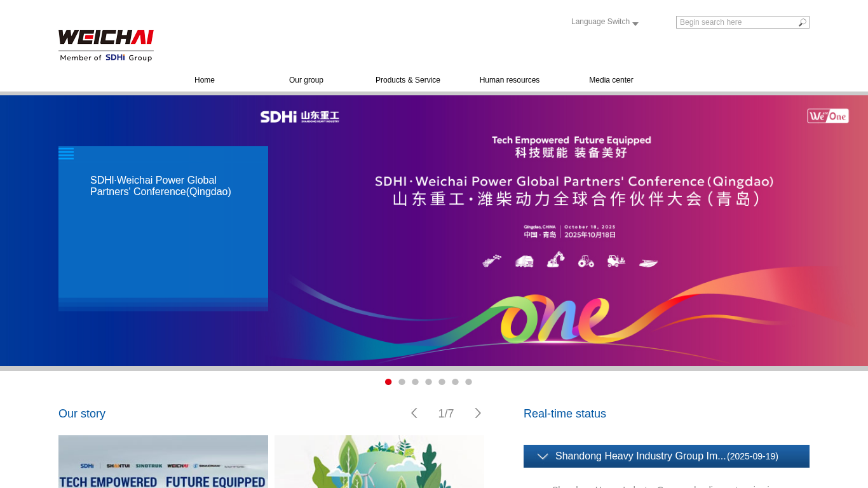The image size is (868, 488).
Task: Open the Our group menu
Action: tap(306, 80)
